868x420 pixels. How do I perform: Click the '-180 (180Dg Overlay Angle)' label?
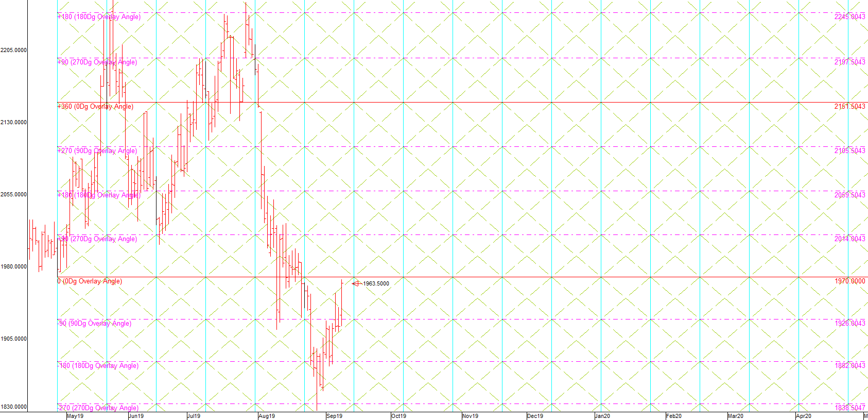[98, 366]
